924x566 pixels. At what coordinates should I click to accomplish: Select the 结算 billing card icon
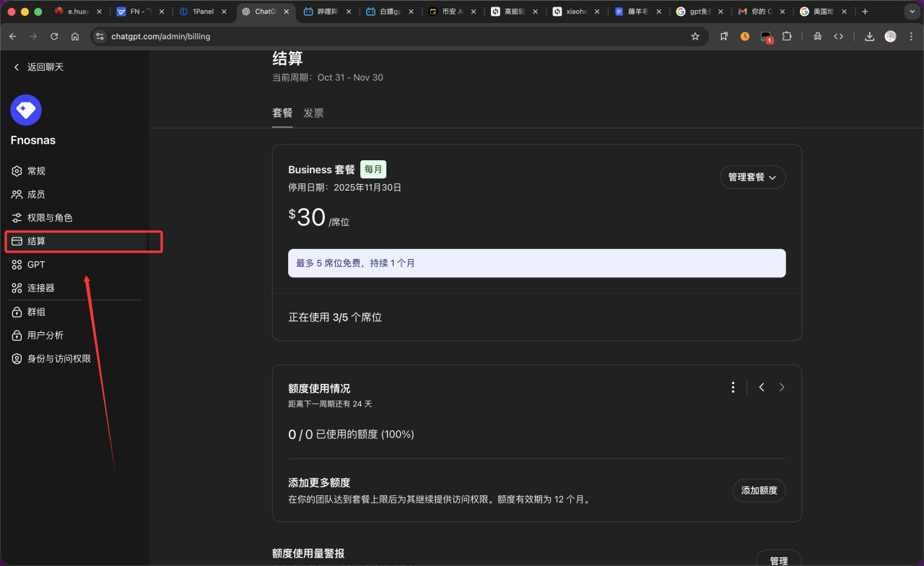click(17, 241)
